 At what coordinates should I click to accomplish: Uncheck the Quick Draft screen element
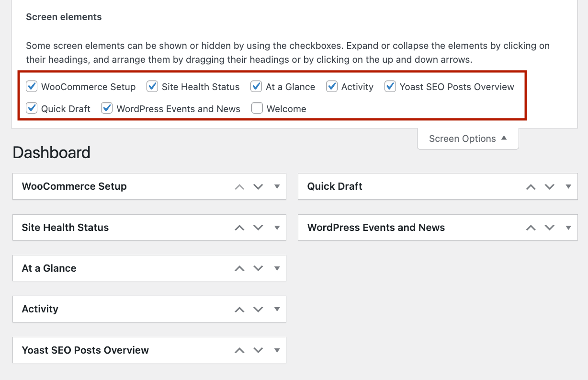[x=32, y=108]
